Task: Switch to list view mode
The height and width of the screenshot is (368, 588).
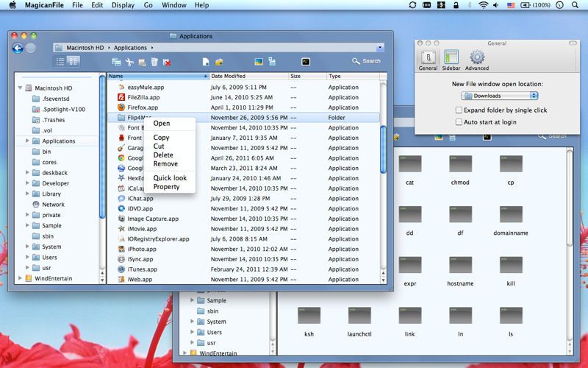Action: tap(60, 61)
